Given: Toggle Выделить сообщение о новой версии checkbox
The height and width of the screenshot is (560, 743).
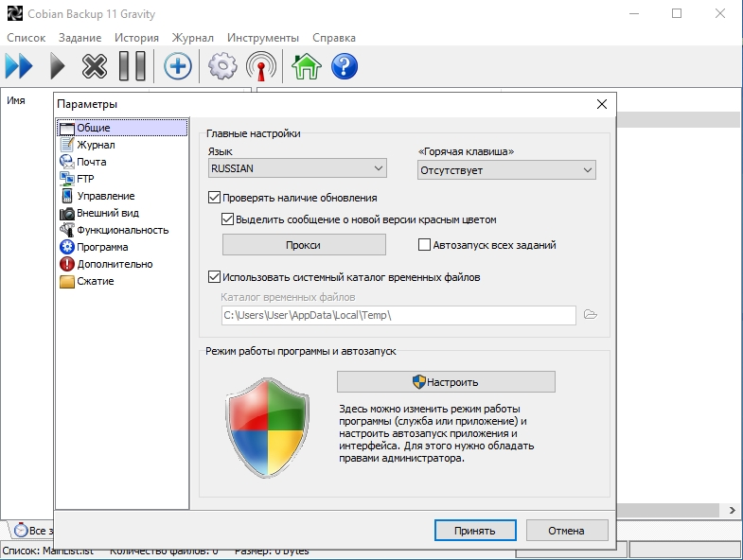Looking at the screenshot, I should (x=227, y=219).
